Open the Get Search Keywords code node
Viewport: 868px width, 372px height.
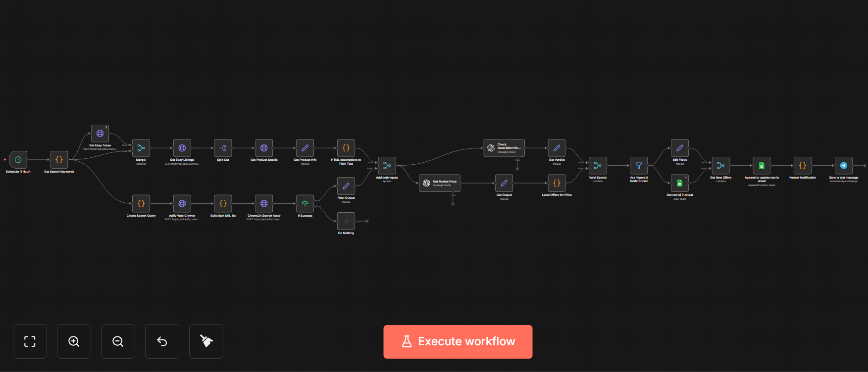[59, 160]
